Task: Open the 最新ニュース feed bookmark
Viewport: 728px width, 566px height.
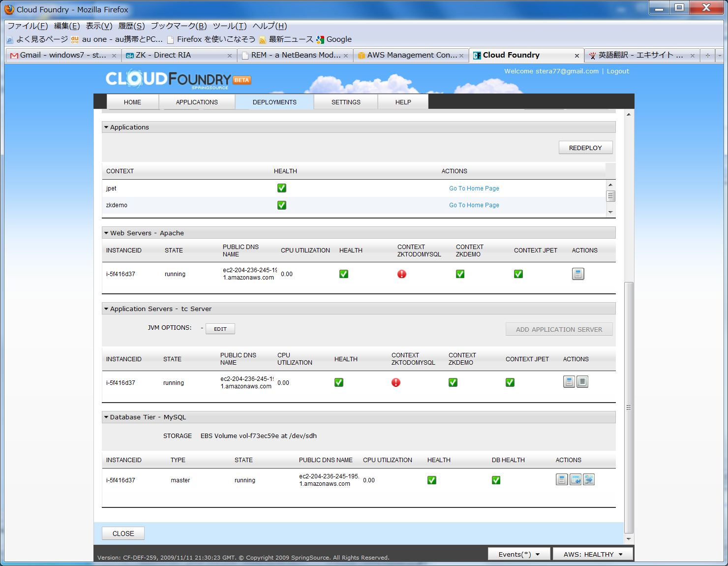Action: click(x=286, y=39)
